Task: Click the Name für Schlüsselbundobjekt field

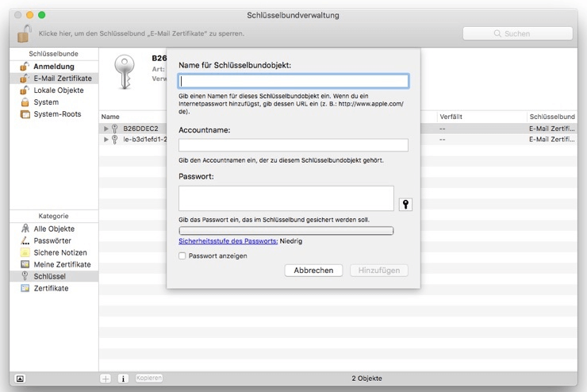Action: coord(293,81)
